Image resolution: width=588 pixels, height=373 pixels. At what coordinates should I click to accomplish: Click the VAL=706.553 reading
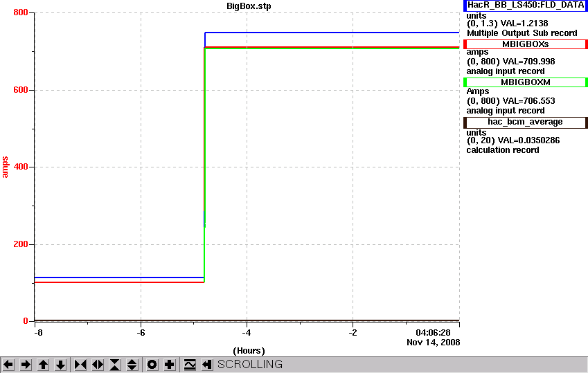(x=528, y=101)
